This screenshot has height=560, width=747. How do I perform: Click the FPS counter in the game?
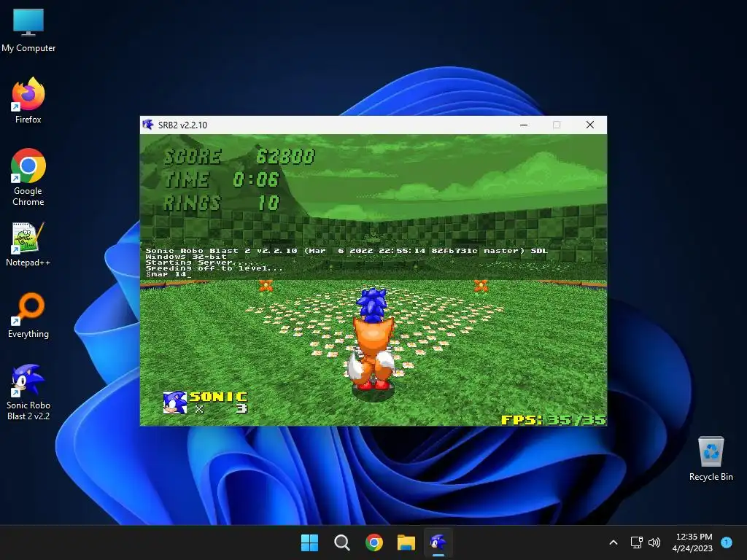pos(554,419)
